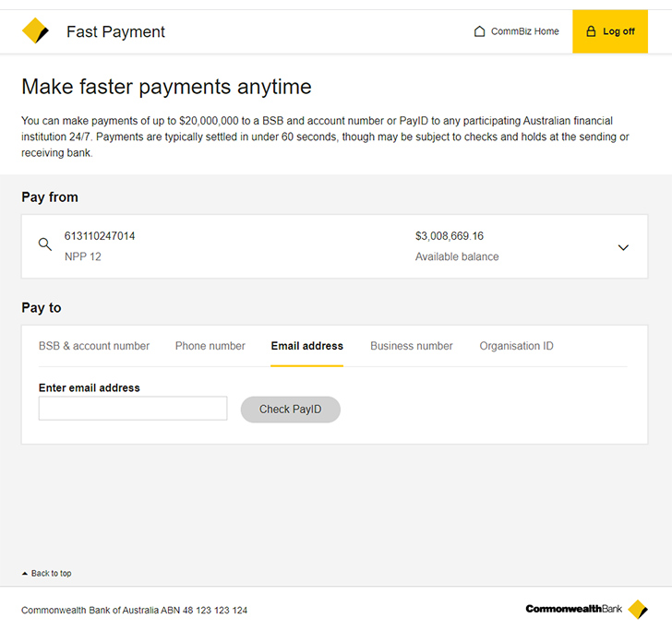Click the Log off button label
The image size is (672, 642).
pyautogui.click(x=618, y=31)
